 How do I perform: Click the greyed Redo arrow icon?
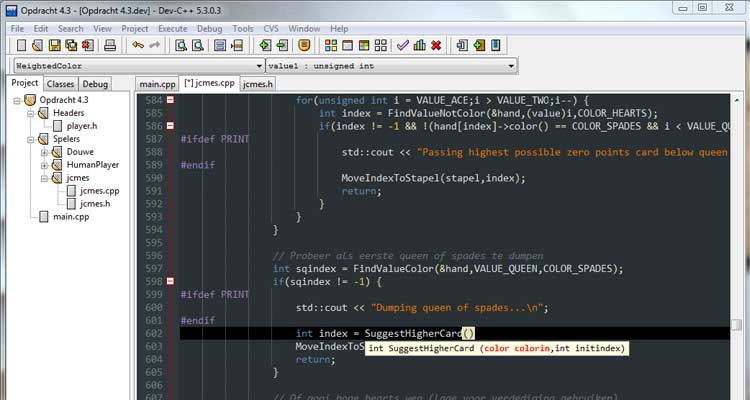(x=154, y=45)
